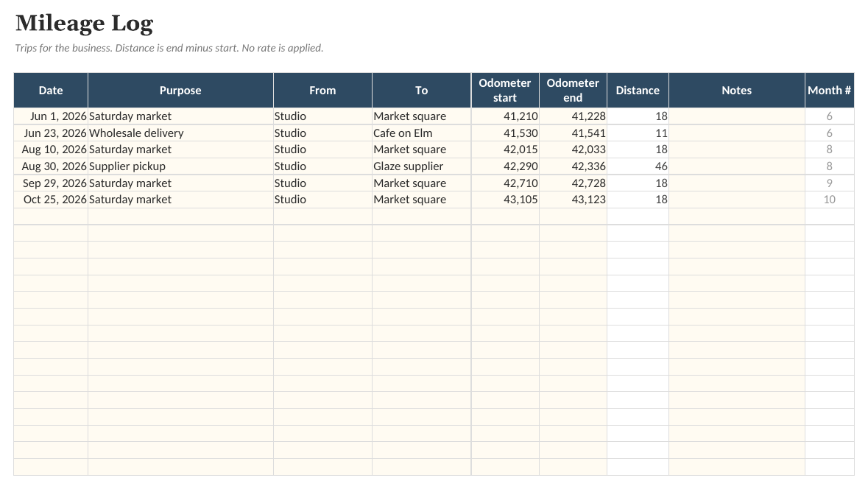Select the distance value 11
Viewport: 868px width, 489px height.
638,133
